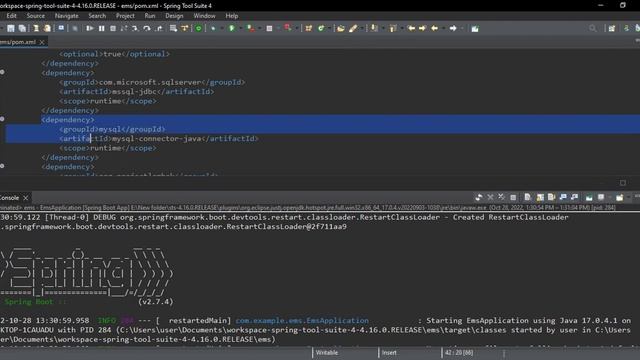
Task: Click com.example.ems.EmsApplication link in console
Action: (302, 320)
